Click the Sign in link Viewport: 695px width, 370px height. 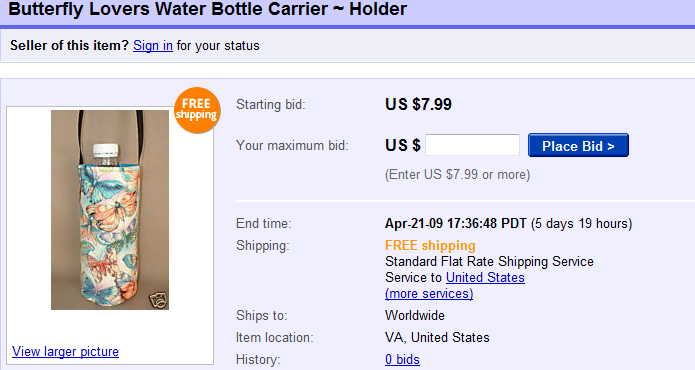tap(153, 46)
